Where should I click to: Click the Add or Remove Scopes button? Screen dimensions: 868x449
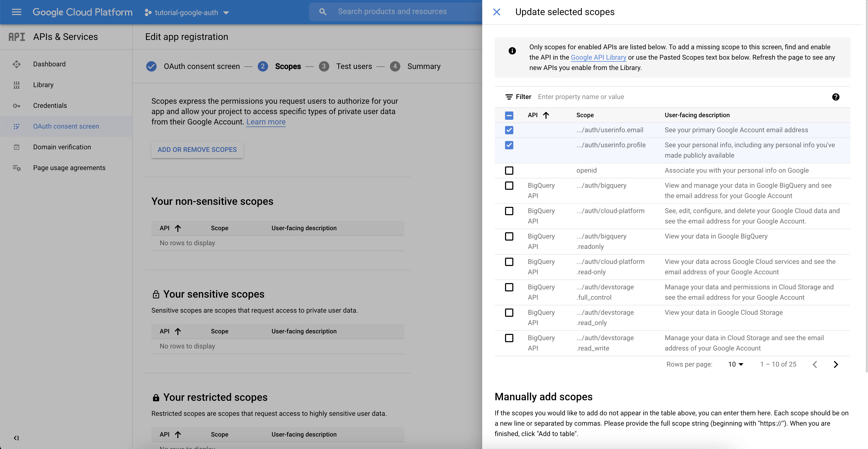pos(197,150)
